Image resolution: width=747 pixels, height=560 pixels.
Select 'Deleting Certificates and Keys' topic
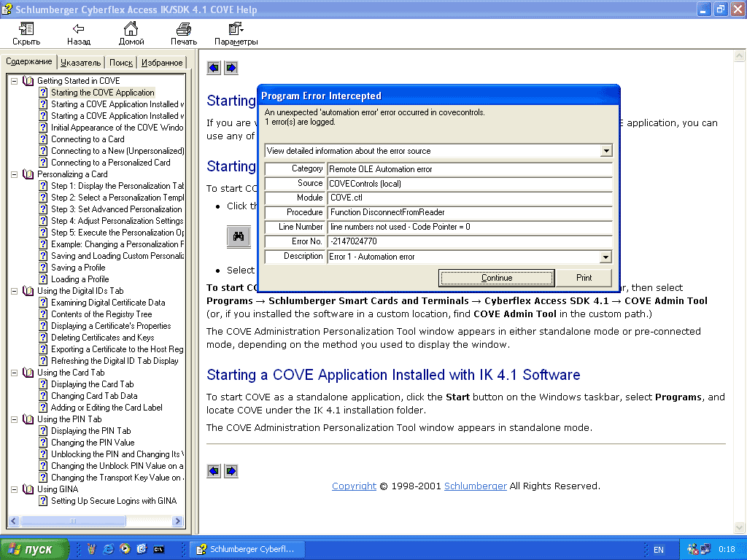tap(102, 338)
